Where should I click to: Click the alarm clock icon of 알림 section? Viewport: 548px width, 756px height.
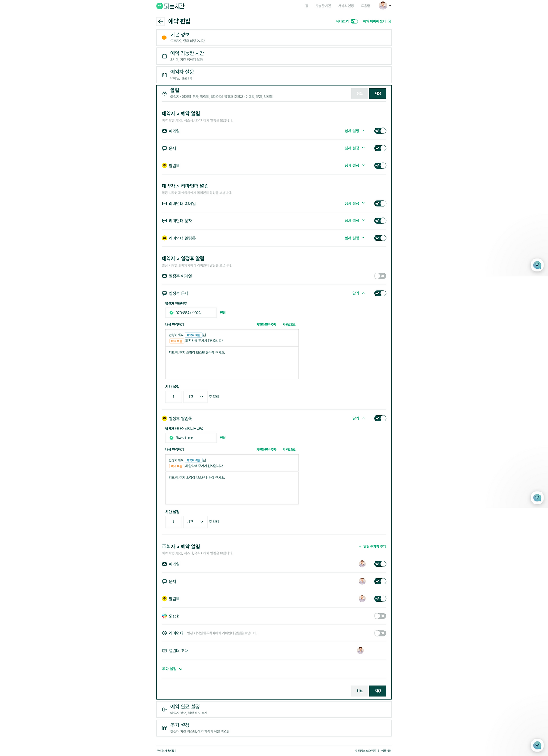pos(164,93)
